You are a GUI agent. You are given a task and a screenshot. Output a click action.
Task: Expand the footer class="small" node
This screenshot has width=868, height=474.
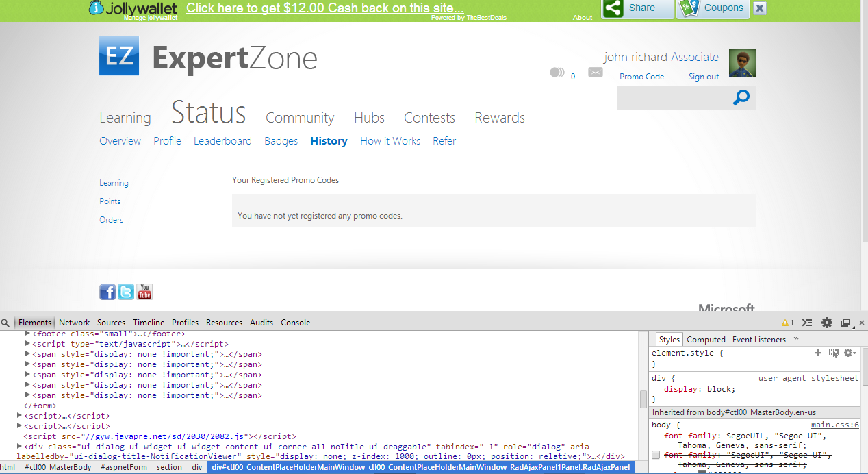pos(28,334)
